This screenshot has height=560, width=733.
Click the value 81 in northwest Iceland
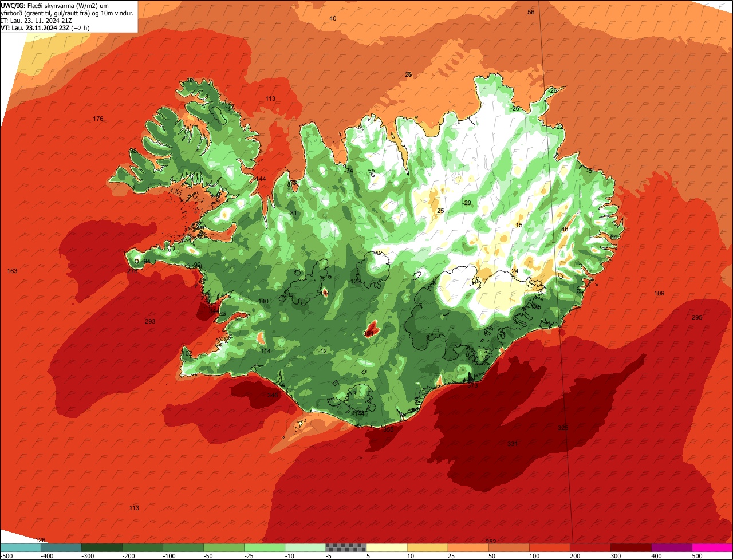(294, 213)
